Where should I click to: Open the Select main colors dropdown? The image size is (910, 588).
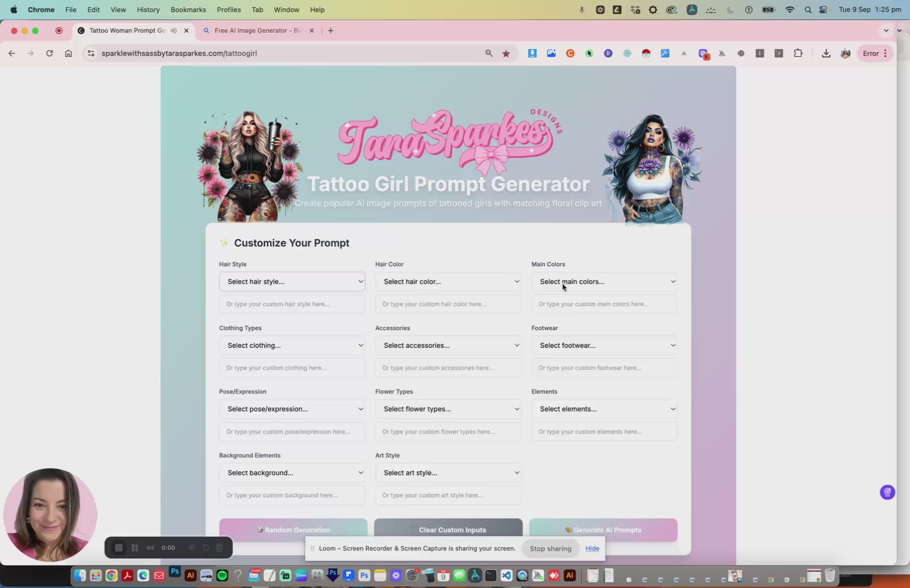pyautogui.click(x=604, y=281)
